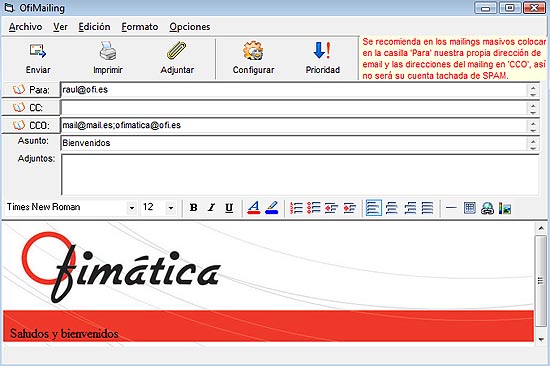Open the Ver menu

[x=60, y=27]
